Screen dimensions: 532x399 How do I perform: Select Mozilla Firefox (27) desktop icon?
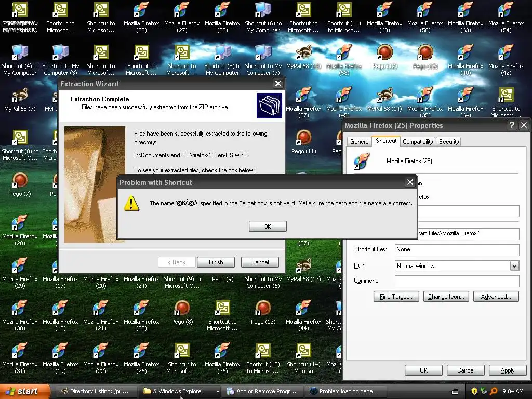182,18
